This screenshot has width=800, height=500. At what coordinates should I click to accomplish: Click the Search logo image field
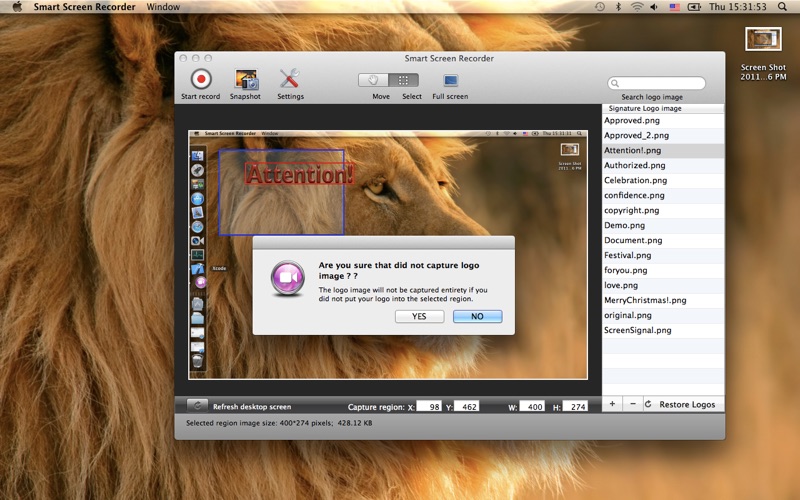[660, 84]
